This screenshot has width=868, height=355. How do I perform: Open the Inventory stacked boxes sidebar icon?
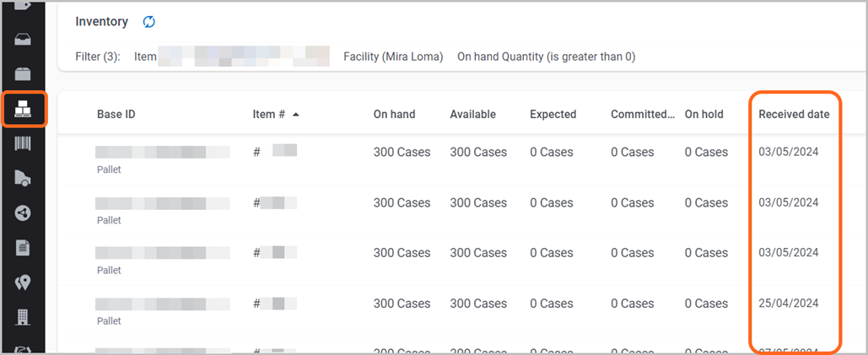click(23, 110)
